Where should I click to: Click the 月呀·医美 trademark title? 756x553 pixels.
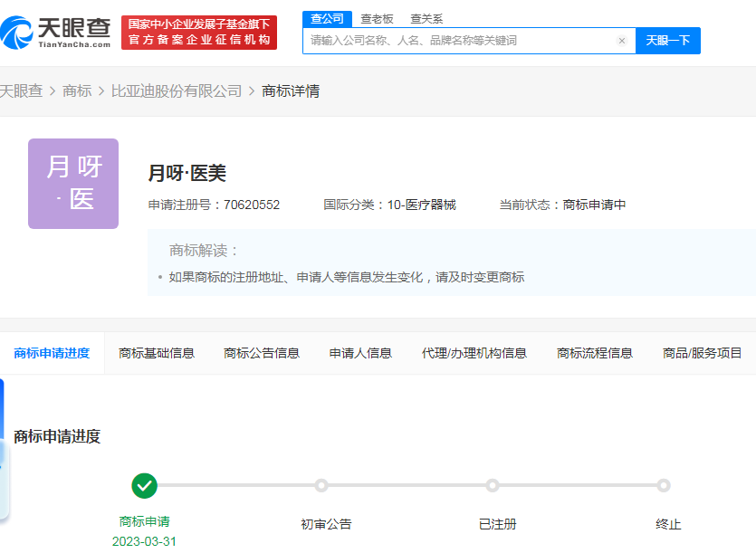(x=187, y=173)
